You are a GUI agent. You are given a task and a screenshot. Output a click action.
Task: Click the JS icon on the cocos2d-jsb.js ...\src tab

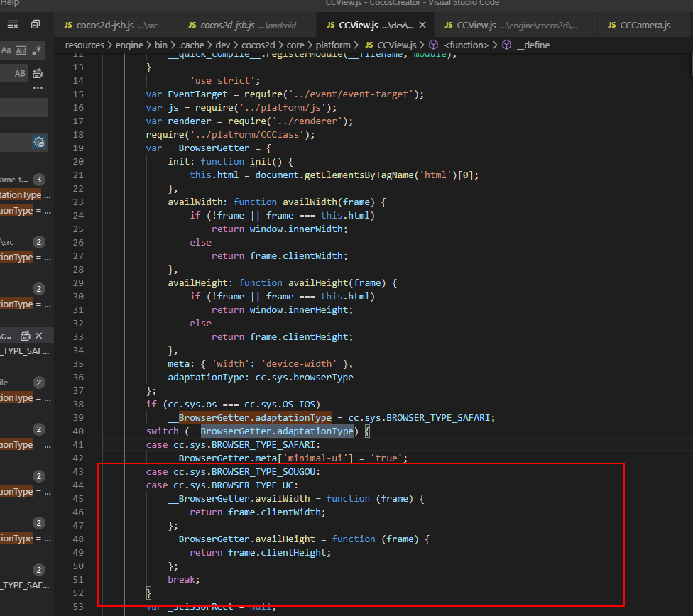click(68, 25)
